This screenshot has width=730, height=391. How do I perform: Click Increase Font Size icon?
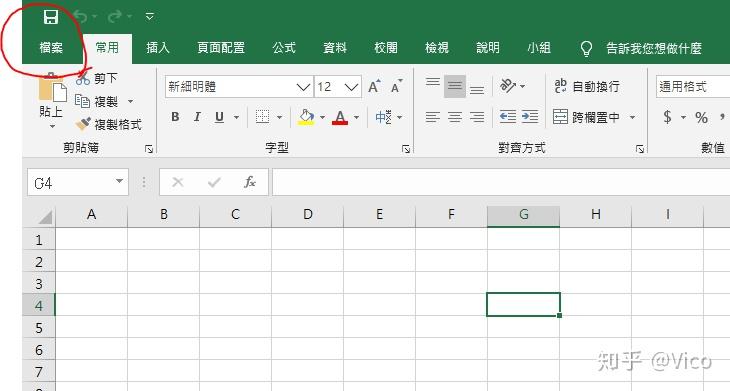click(374, 87)
